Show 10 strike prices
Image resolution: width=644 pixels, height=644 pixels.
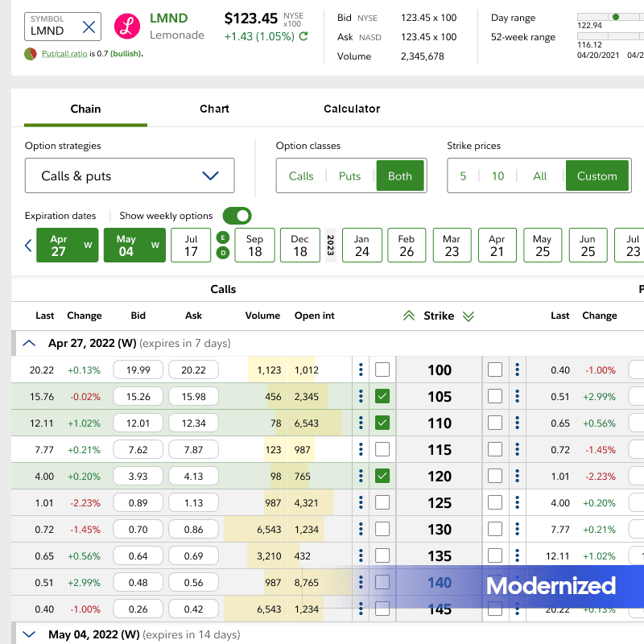tap(497, 175)
